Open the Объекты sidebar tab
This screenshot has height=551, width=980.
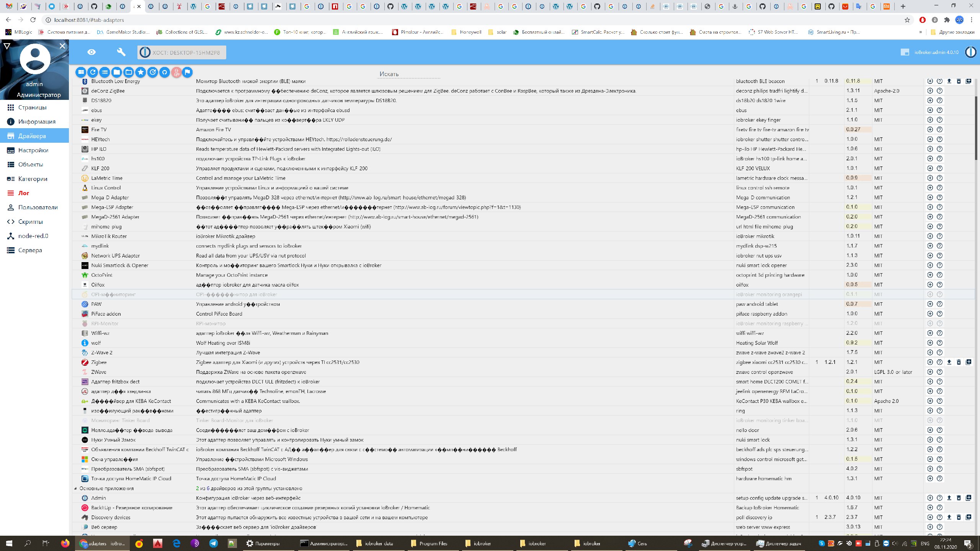(34, 165)
